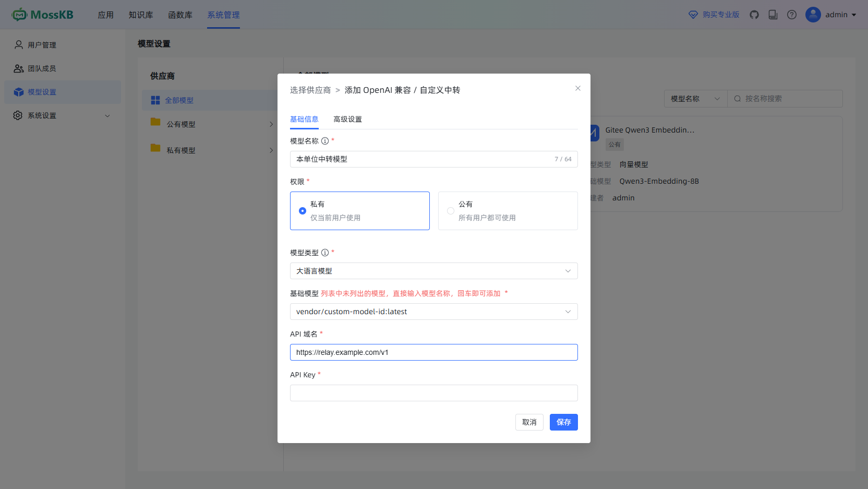The width and height of the screenshot is (868, 489).
Task: Switch to the 基础信息 tab
Action: coord(304,119)
